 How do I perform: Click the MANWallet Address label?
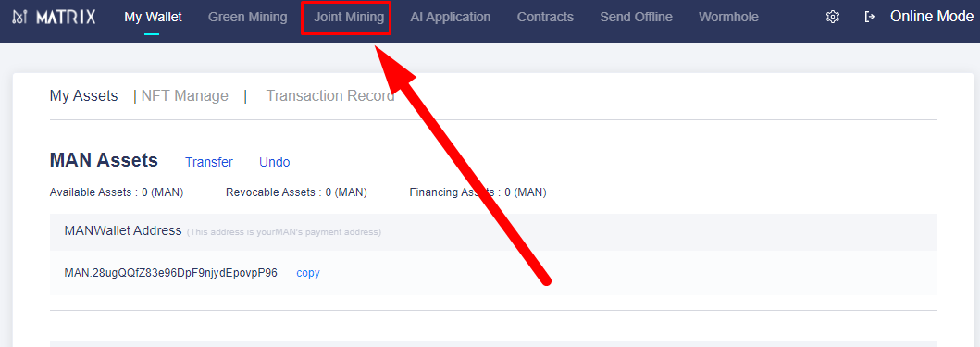[x=122, y=230]
